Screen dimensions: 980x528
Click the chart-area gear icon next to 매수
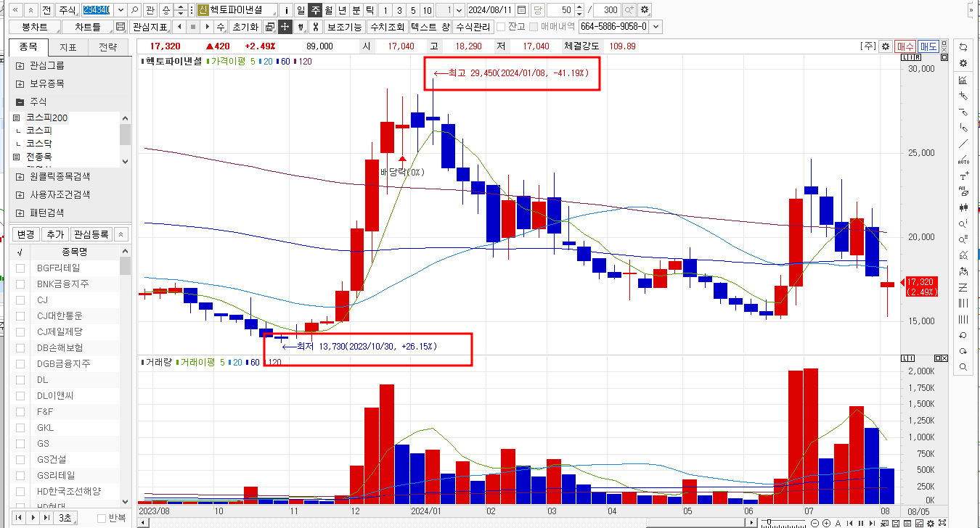coord(885,46)
